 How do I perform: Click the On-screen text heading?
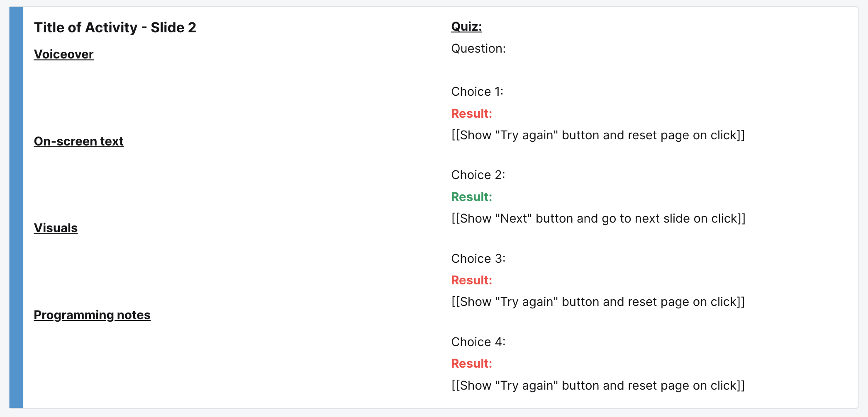78,141
